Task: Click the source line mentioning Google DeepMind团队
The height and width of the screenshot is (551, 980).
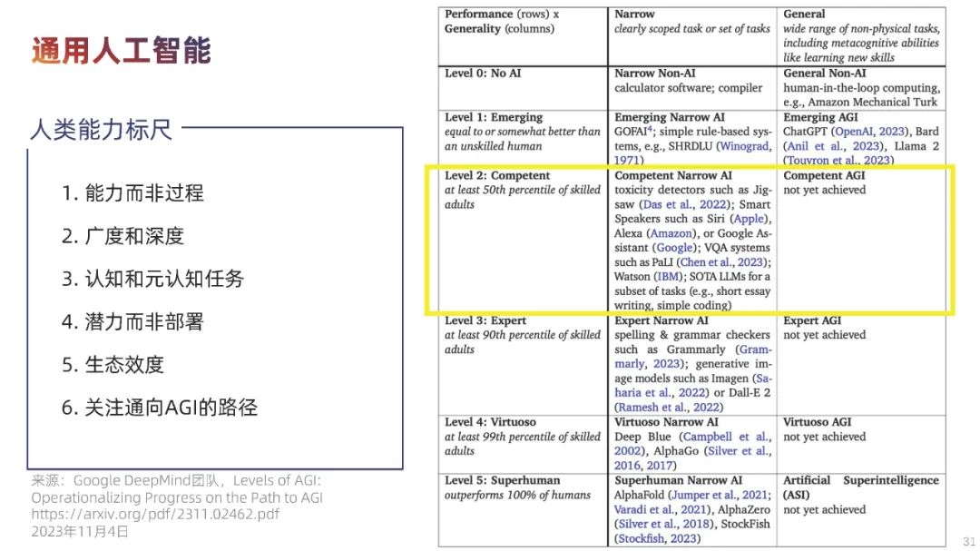Action: (176, 480)
